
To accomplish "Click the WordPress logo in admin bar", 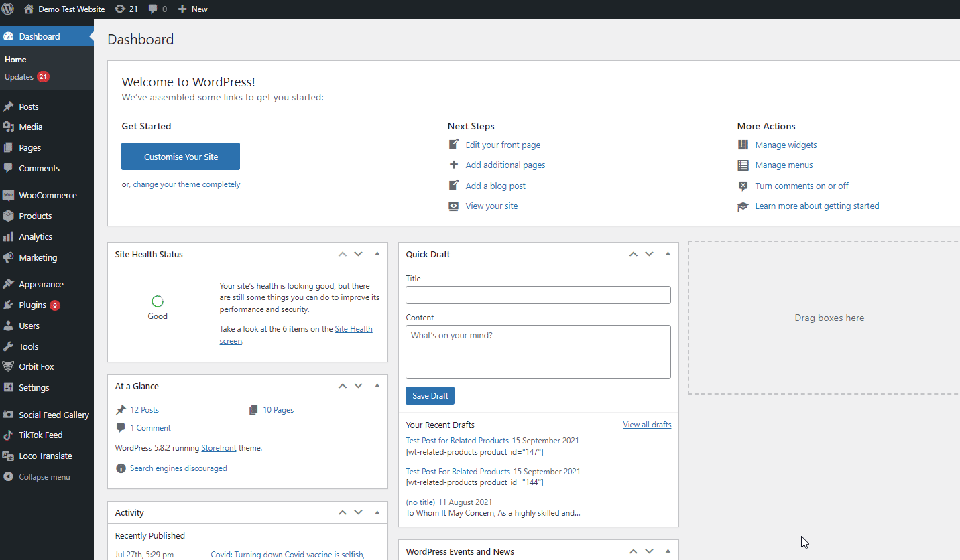I will point(8,9).
